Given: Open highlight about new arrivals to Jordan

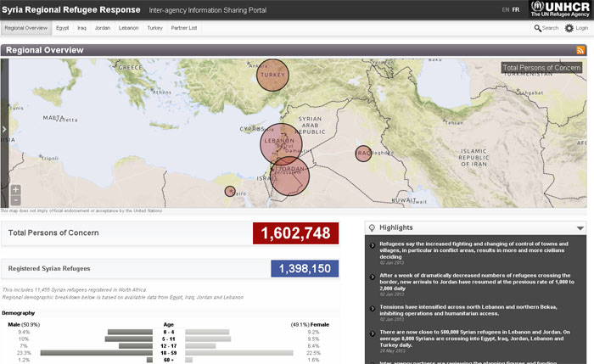Looking at the screenshot, I should pos(477,282).
